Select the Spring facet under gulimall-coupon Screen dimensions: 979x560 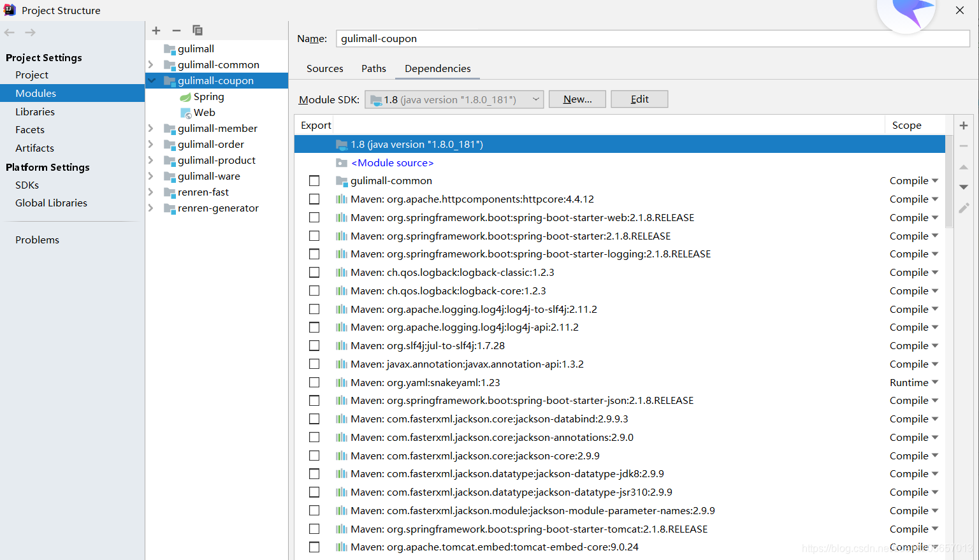[x=208, y=96]
